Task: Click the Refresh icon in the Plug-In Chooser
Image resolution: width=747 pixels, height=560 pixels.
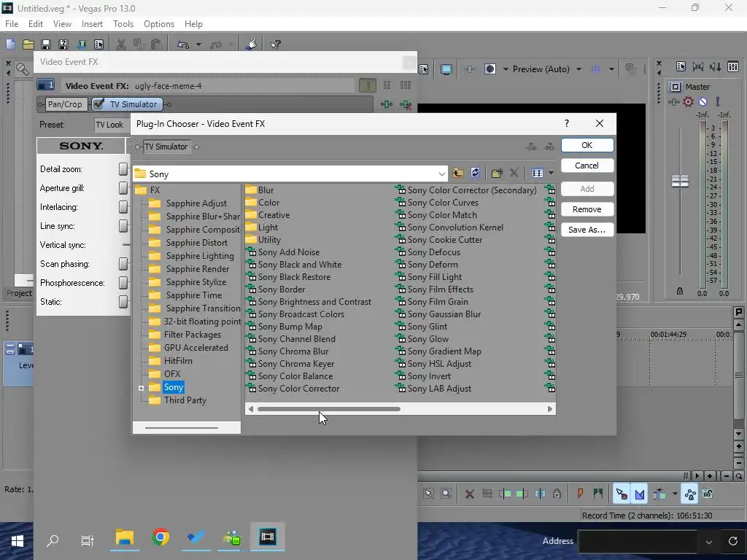Action: [475, 173]
